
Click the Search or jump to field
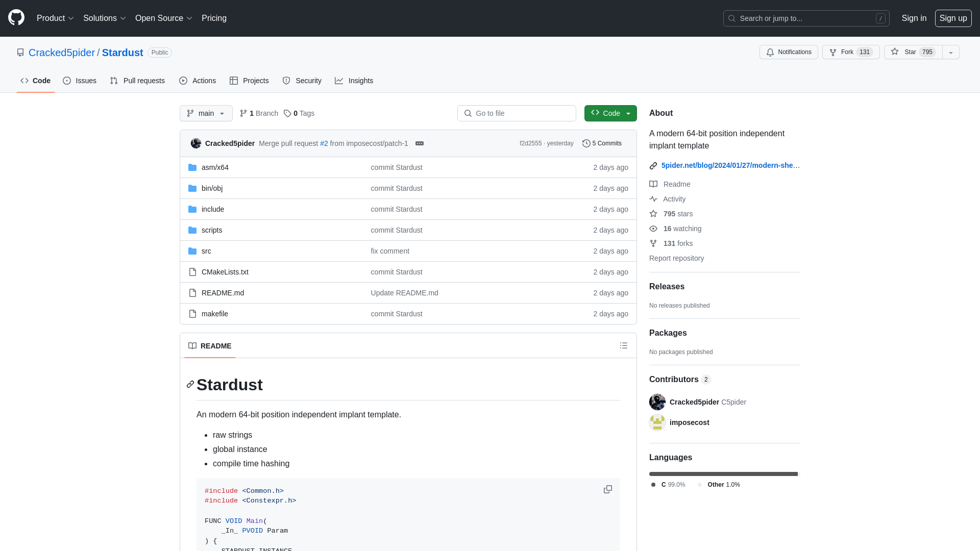point(806,18)
